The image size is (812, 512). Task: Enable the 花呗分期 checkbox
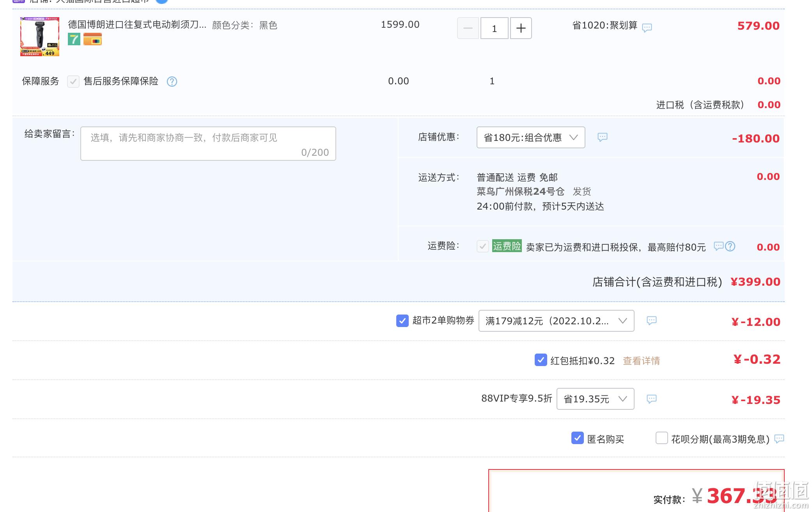click(662, 438)
